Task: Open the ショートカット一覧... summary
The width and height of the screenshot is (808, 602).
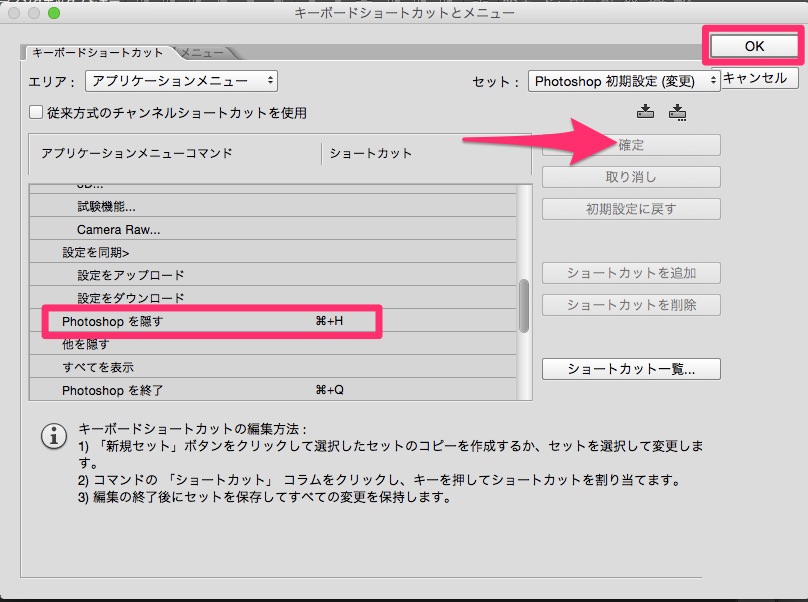Action: coord(631,369)
